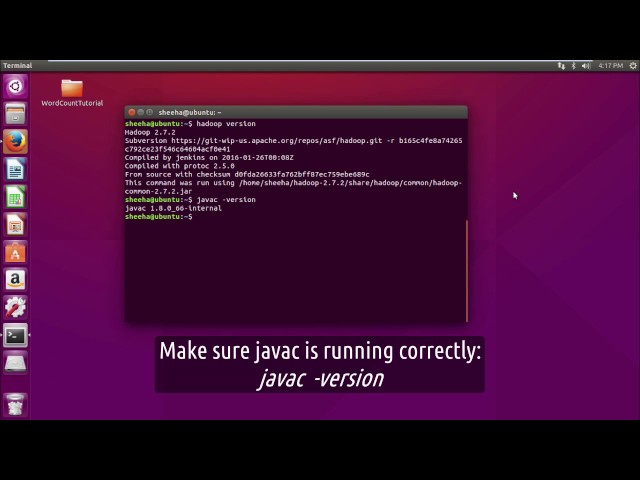Click the 'javac 1.8.0_66-internal' output line
Screen dimensions: 640x480
(173, 208)
